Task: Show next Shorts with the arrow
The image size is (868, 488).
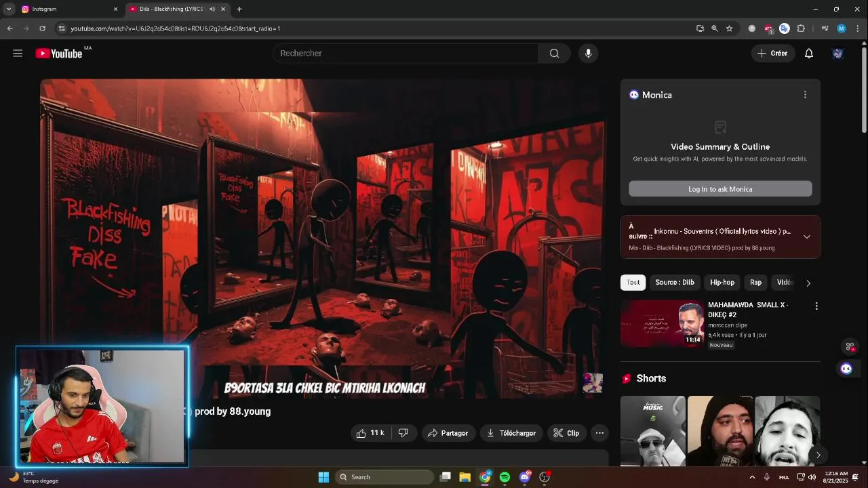Action: (818, 455)
